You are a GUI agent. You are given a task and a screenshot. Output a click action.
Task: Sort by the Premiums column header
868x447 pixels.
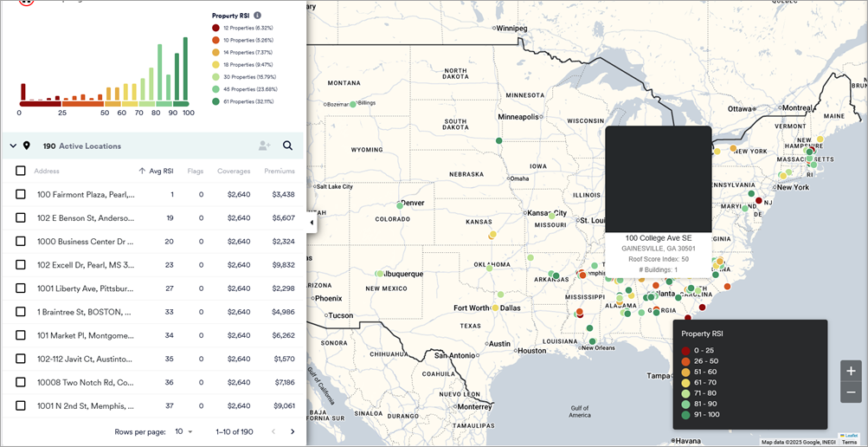(279, 172)
